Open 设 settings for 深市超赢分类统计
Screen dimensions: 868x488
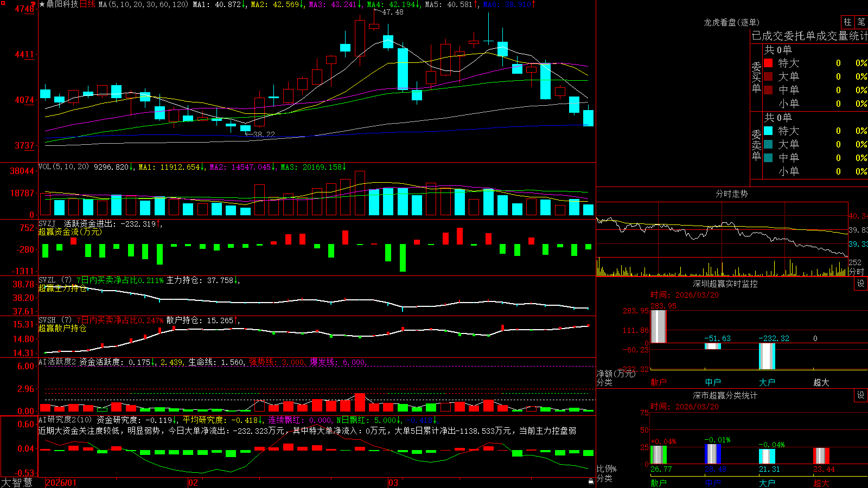(x=861, y=395)
